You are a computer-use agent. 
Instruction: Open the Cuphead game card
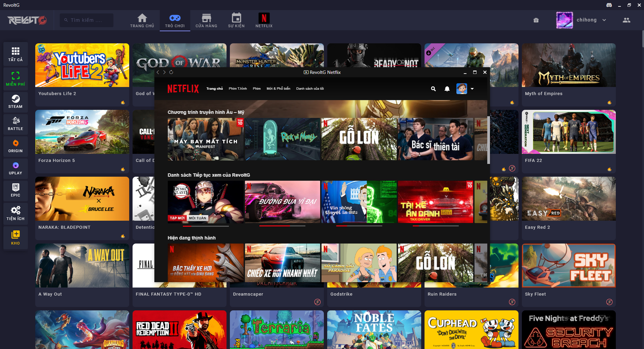[x=472, y=330]
